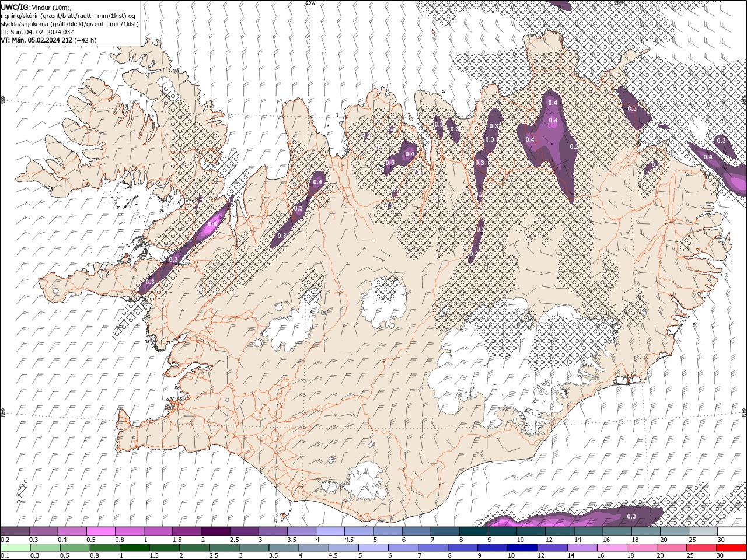Select the 'IT: Sun. 04. 02. 2024 03Z' line
Image resolution: width=747 pixels, height=560 pixels.
(x=37, y=32)
